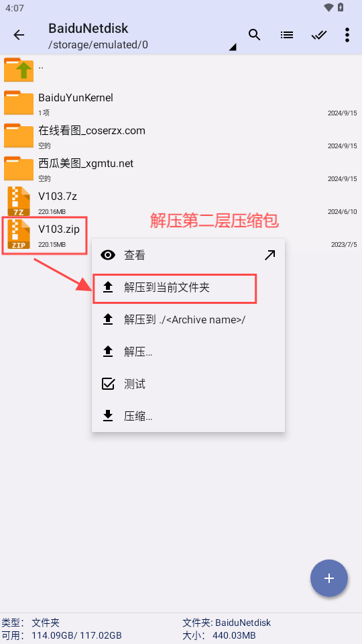Tap the 220.15MB size of V103.zip

[52, 244]
